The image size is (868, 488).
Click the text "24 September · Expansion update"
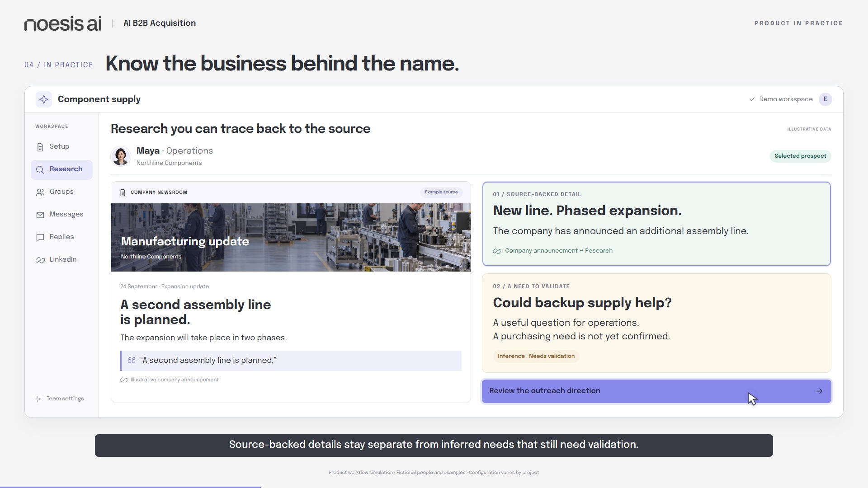coord(165,286)
